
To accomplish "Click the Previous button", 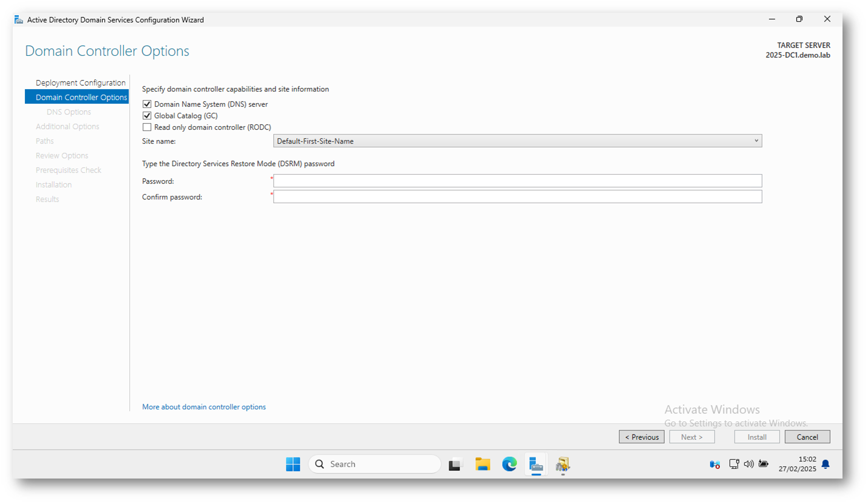I will [642, 437].
